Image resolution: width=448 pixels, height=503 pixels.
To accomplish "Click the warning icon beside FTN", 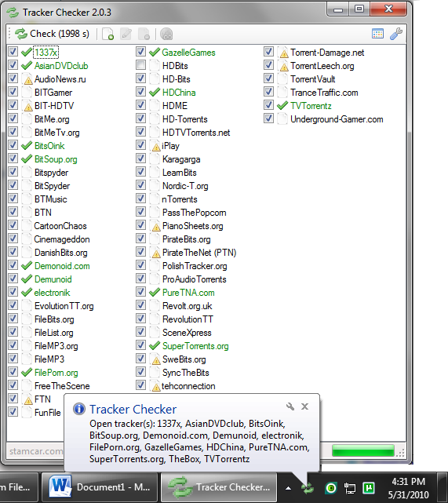I will 28,399.
